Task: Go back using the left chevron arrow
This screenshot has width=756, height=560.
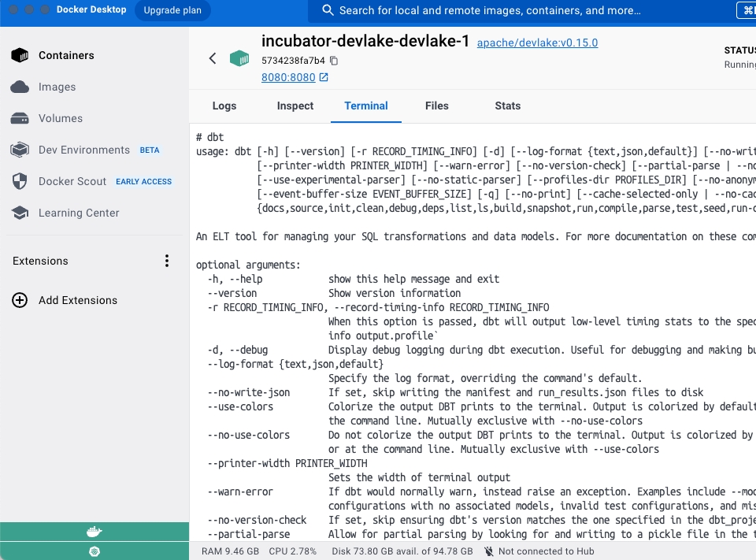Action: coord(213,58)
